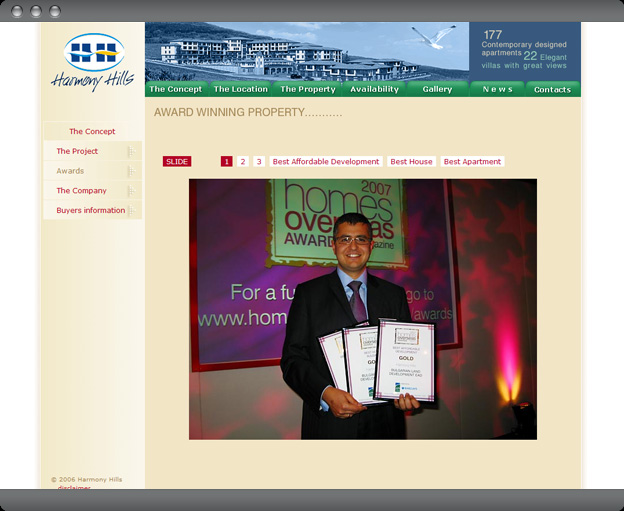Open the News tab

coord(497,89)
